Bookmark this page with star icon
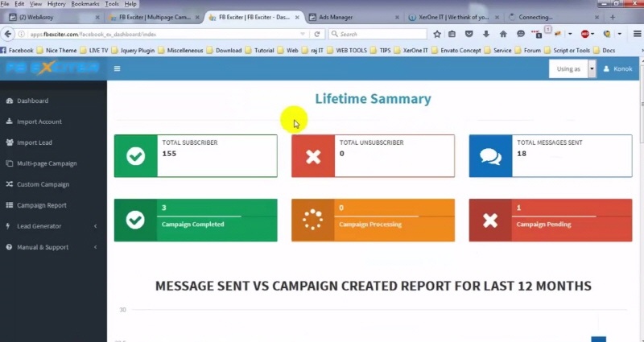Image resolution: width=644 pixels, height=342 pixels. coord(437,34)
